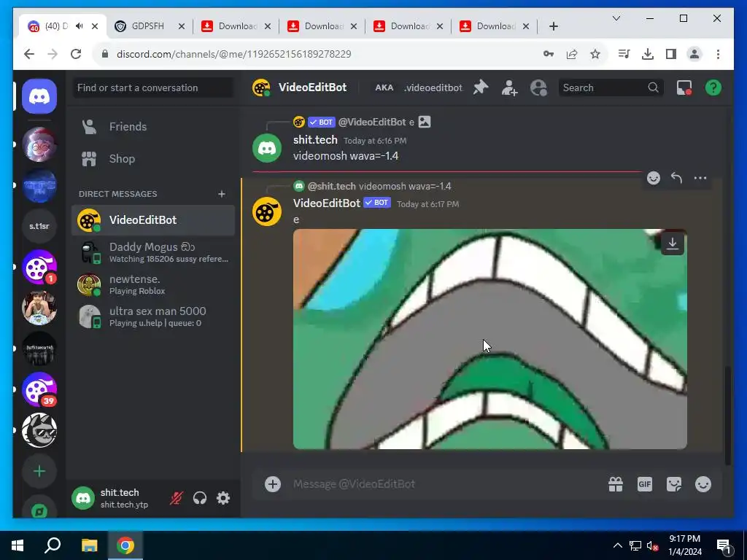747x560 pixels.
Task: Click Message @VideoEditBot input box
Action: [x=443, y=484]
